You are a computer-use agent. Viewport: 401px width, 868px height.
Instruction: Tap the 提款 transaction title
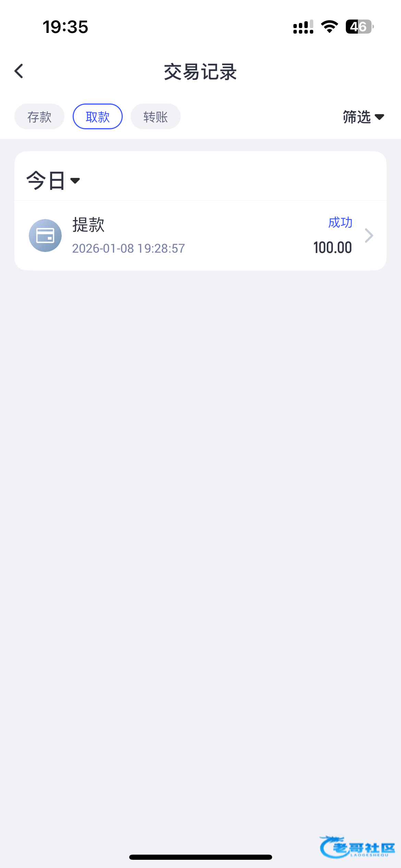click(x=88, y=225)
